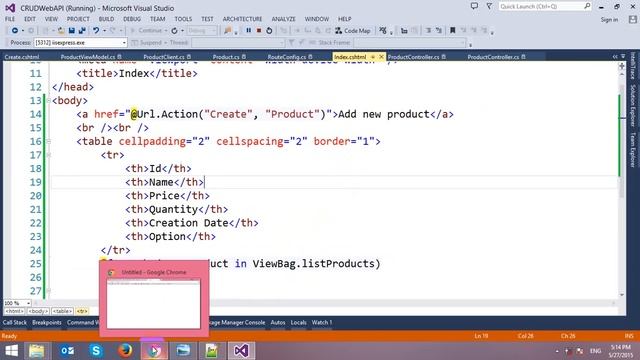Open the FILE menu
Screen dimensions: 640x360
pos(10,19)
